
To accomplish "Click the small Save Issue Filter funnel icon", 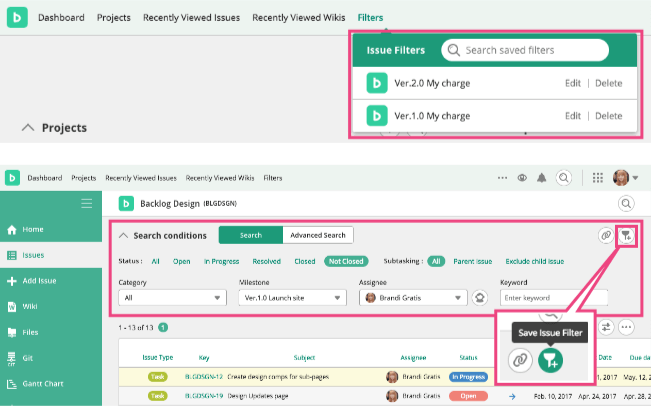I will tap(626, 235).
